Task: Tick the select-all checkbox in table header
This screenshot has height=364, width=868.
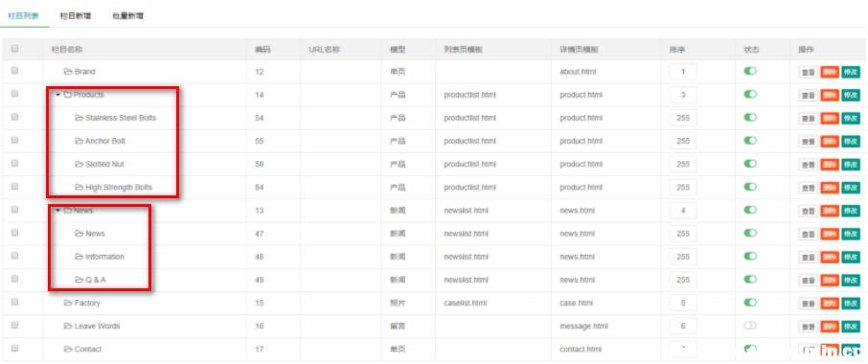Action: point(15,49)
